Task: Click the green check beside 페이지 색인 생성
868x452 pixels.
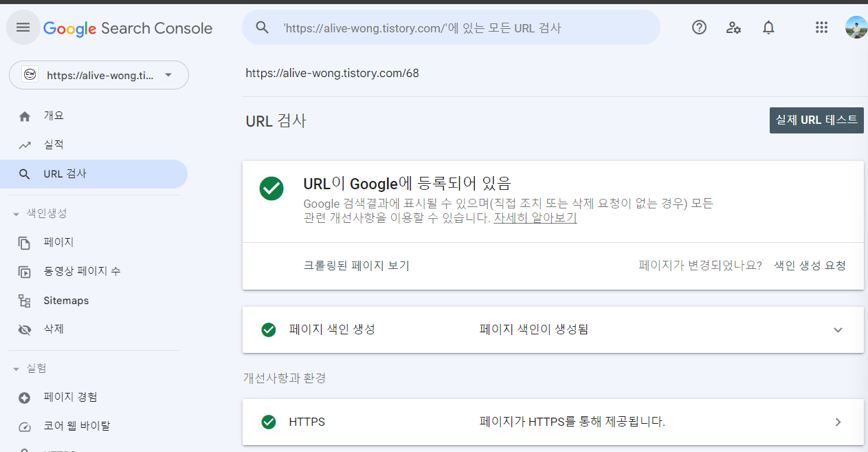Action: [269, 330]
